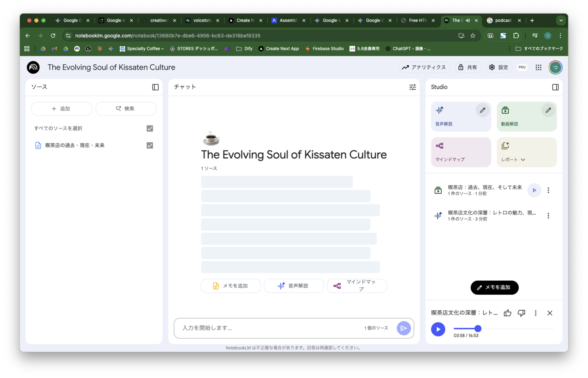Image resolution: width=588 pixels, height=378 pixels.
Task: Toggle すべてのソースを選択 checkbox
Action: (150, 128)
